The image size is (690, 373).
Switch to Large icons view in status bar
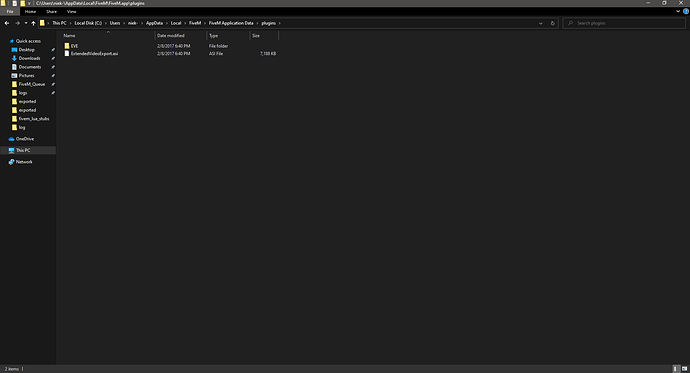(685, 369)
